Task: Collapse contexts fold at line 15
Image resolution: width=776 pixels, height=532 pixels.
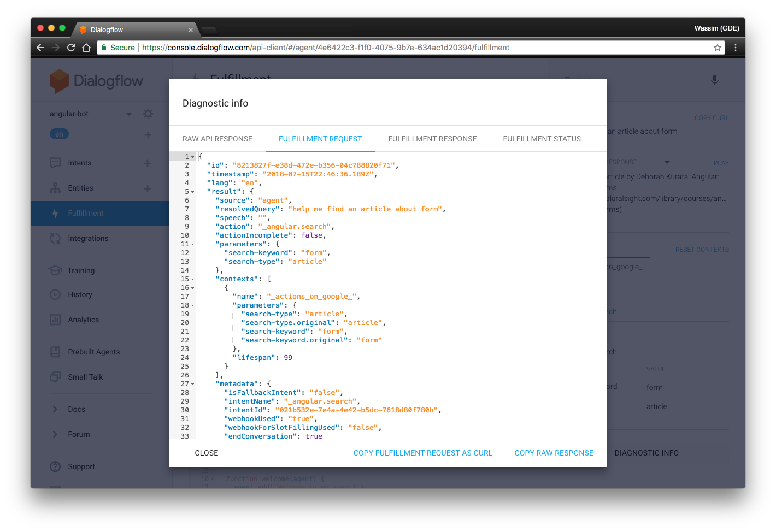Action: (193, 279)
